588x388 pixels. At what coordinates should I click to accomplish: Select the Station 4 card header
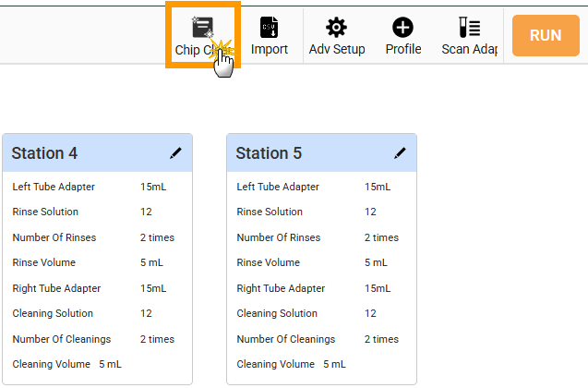(x=83, y=153)
